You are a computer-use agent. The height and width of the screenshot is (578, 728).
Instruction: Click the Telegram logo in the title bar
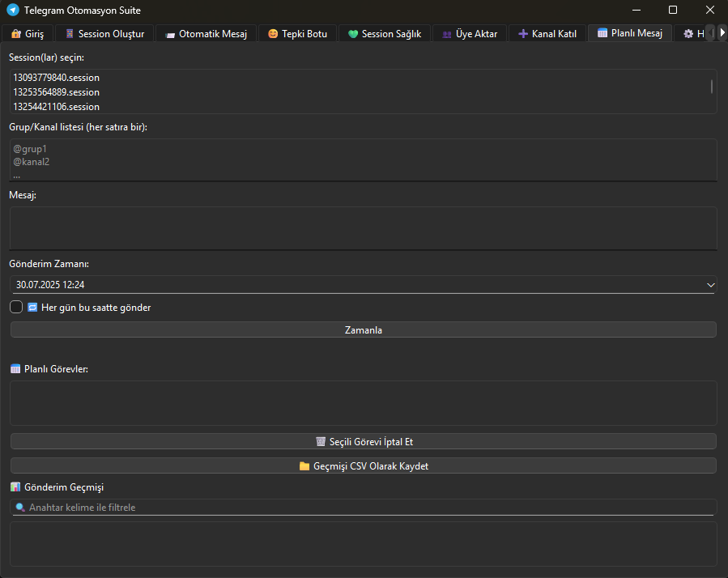click(13, 10)
